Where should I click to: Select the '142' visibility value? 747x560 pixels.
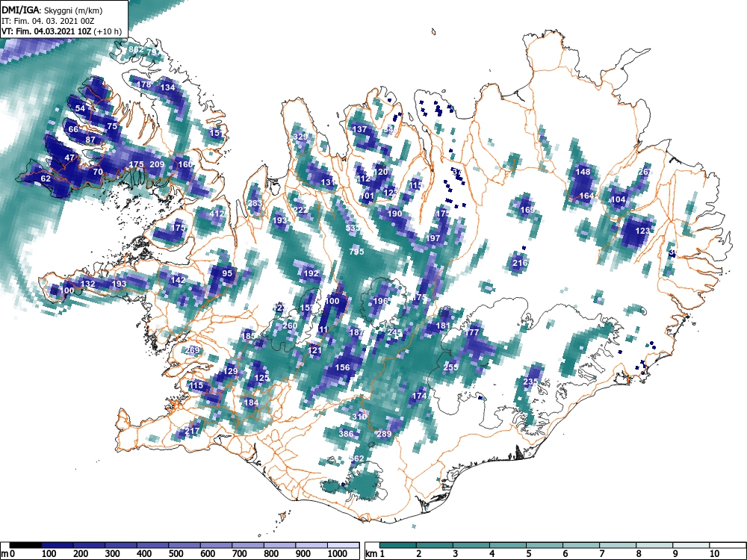pyautogui.click(x=178, y=280)
